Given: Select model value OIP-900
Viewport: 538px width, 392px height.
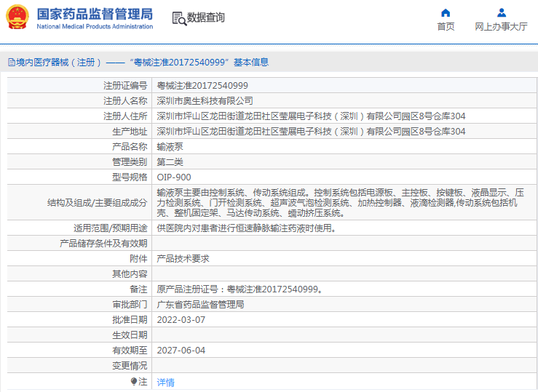Looking at the screenshot, I should (174, 177).
